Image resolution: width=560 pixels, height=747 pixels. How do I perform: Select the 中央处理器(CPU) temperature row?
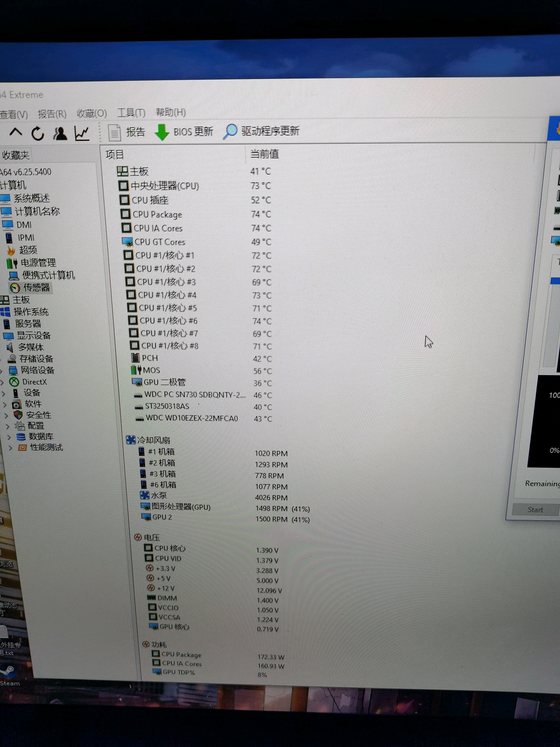(195, 186)
